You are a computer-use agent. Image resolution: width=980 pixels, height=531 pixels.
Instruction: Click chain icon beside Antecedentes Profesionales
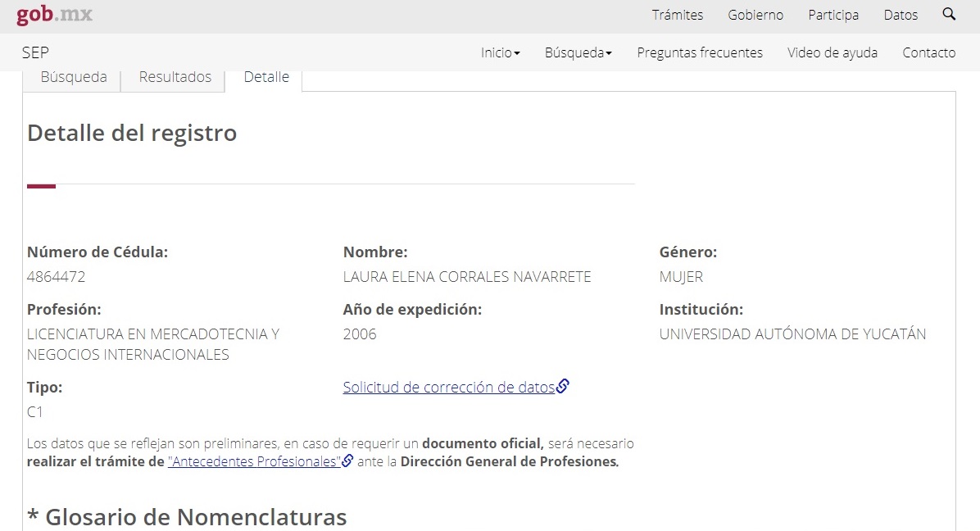click(x=347, y=461)
